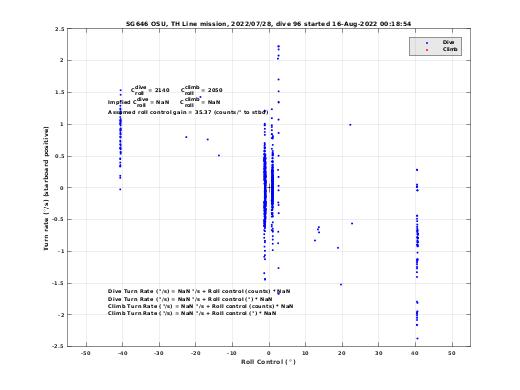Click the last Climb Turn Rate equation line

coord(192,313)
